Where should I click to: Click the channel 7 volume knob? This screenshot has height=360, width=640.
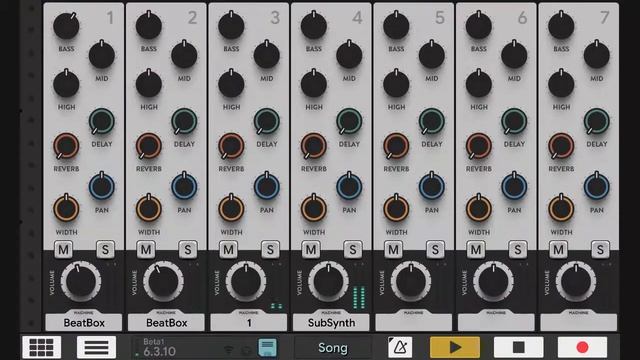576,282
